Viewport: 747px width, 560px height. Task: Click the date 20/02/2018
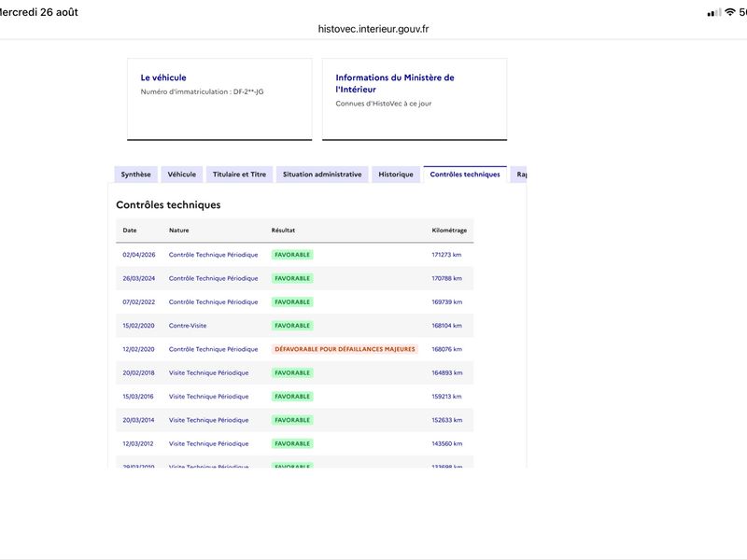138,372
